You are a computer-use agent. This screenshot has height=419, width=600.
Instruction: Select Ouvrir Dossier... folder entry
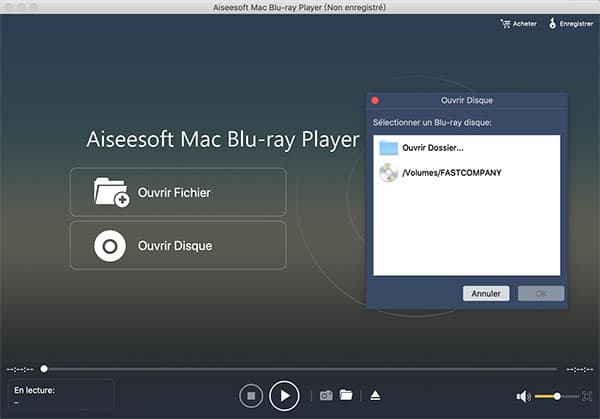coord(466,148)
